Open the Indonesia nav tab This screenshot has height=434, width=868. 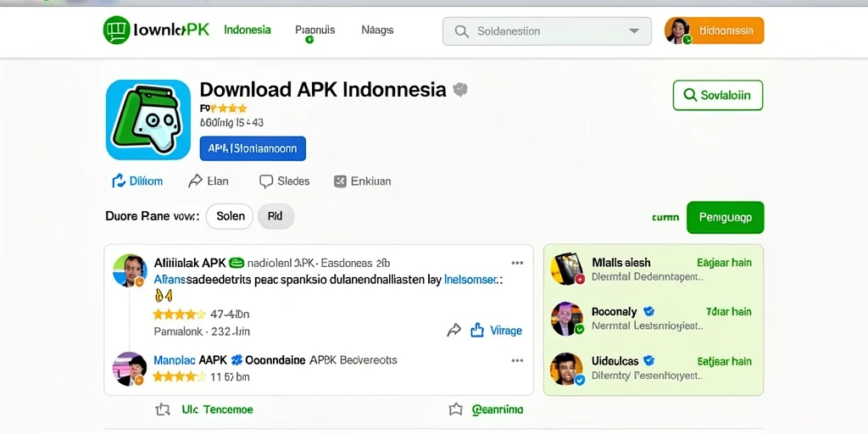coord(248,30)
